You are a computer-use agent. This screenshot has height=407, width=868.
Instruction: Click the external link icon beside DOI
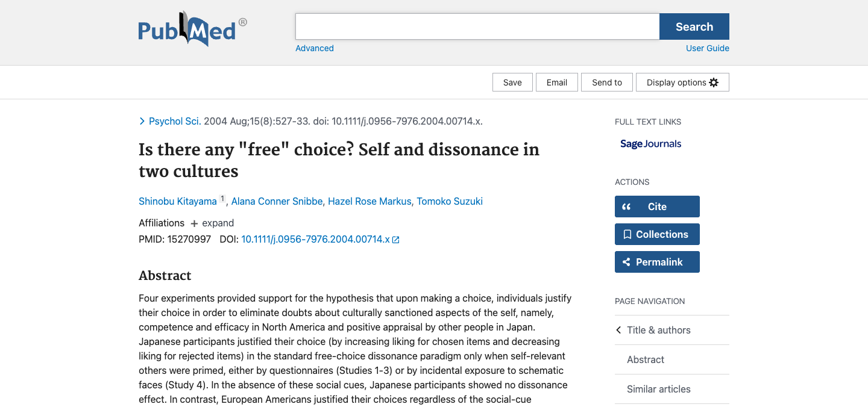click(x=396, y=240)
